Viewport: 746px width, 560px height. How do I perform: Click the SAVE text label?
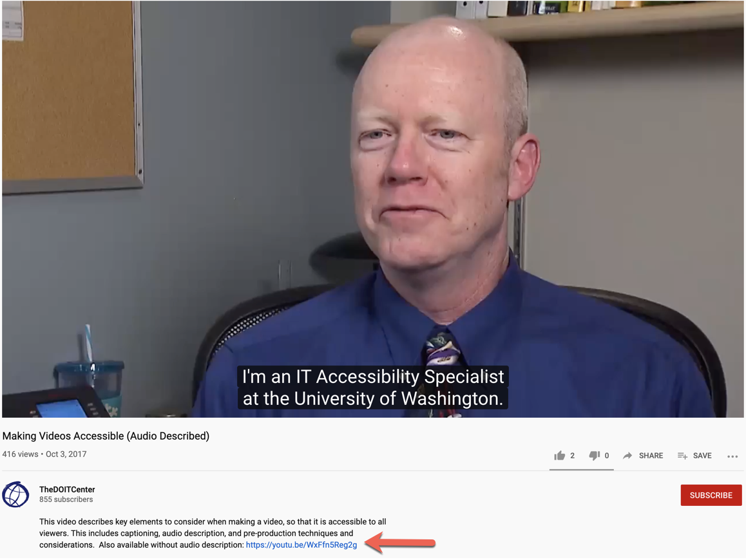pyautogui.click(x=702, y=456)
